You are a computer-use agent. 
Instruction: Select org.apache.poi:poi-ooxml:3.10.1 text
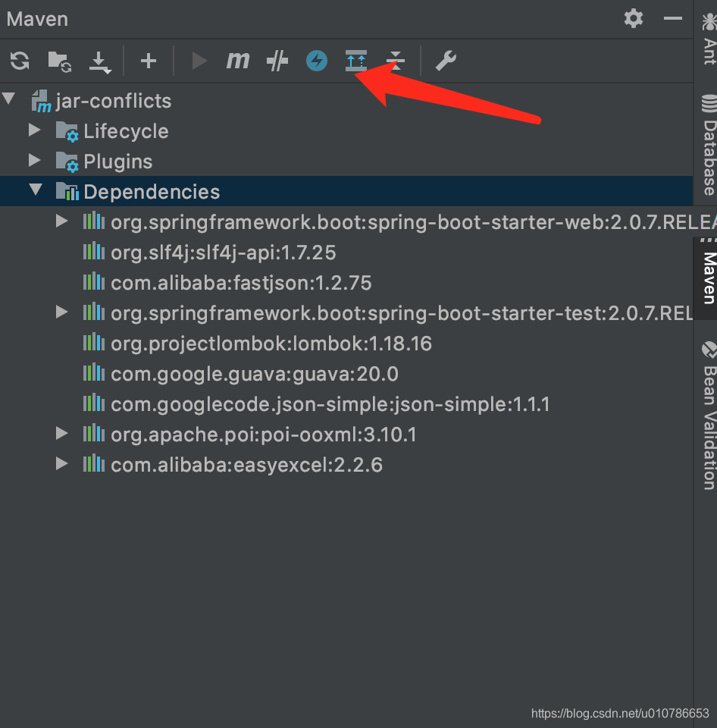(x=264, y=435)
